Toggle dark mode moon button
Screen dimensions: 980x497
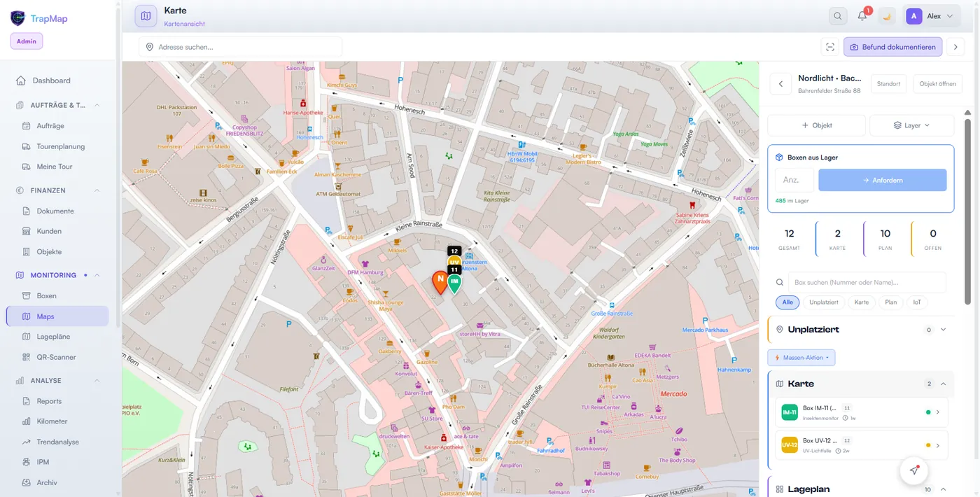point(887,16)
